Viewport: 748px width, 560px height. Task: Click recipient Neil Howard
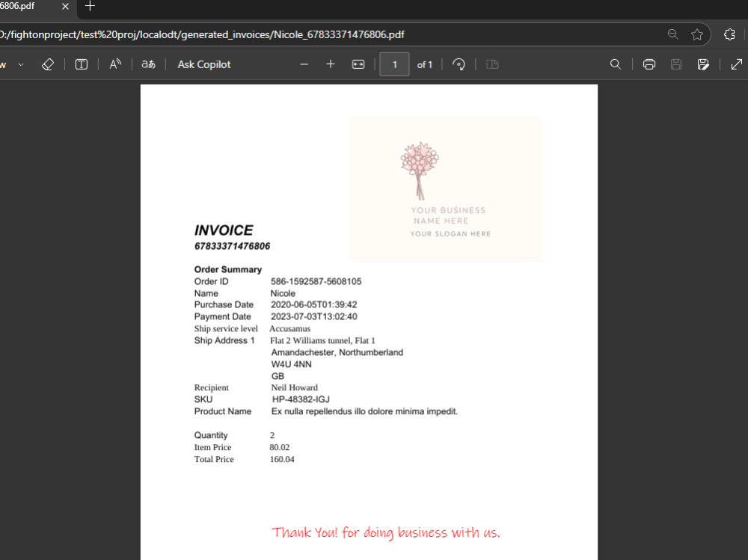pos(294,388)
